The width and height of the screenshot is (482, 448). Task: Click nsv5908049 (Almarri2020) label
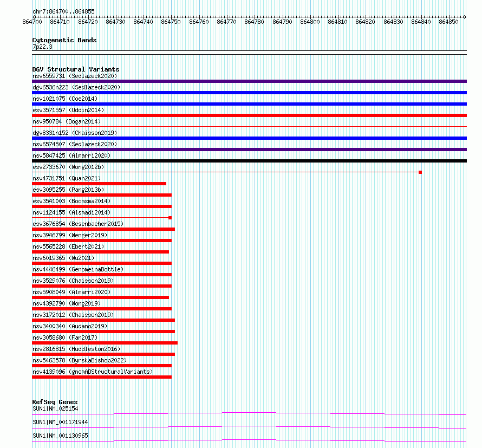click(x=71, y=292)
